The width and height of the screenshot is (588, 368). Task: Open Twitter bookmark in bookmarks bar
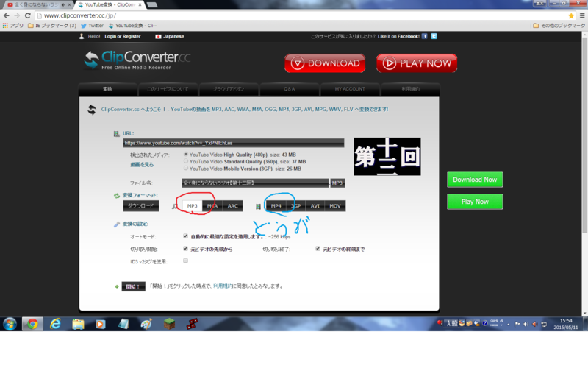[93, 26]
